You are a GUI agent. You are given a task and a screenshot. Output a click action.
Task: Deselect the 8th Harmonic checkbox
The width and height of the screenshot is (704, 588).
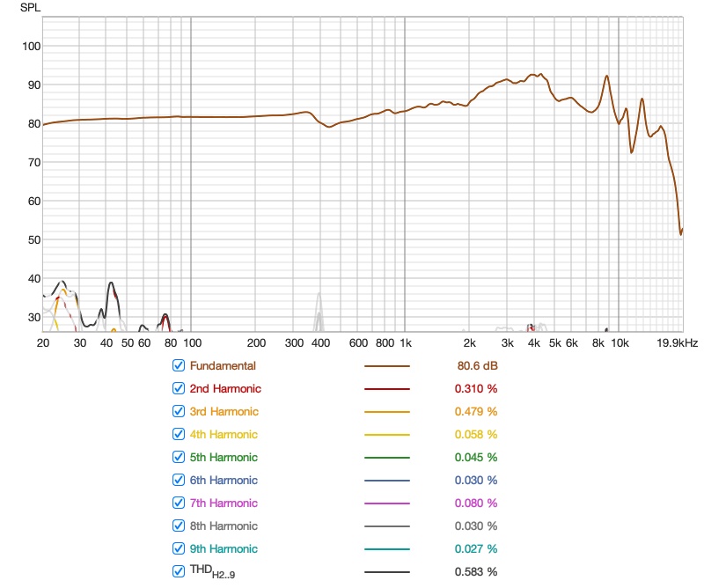click(x=180, y=526)
